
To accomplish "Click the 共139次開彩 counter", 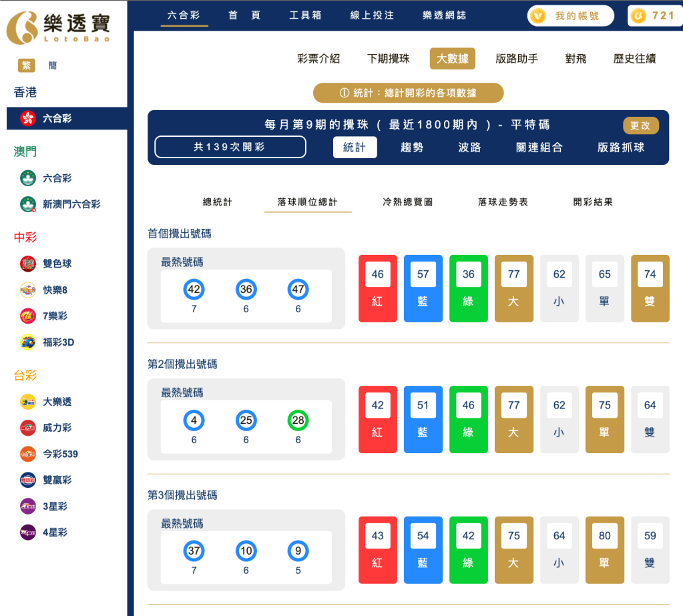I will tap(230, 145).
